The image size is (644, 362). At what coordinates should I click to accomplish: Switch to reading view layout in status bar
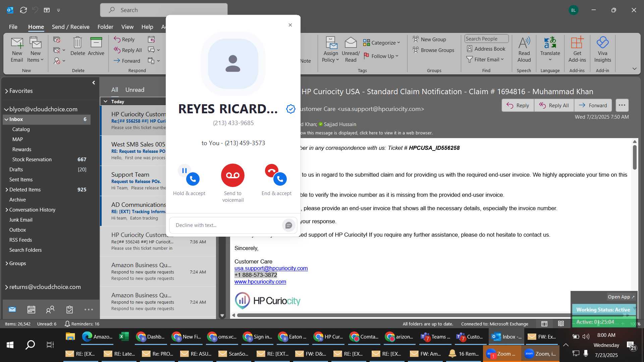[x=561, y=324]
